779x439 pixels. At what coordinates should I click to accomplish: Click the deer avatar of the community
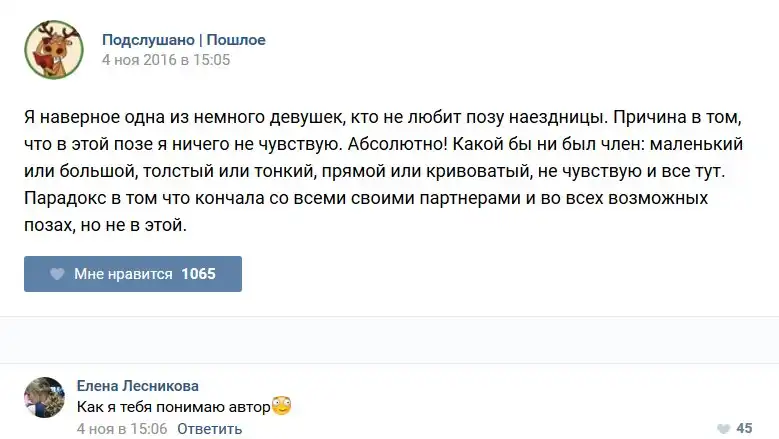(x=53, y=49)
